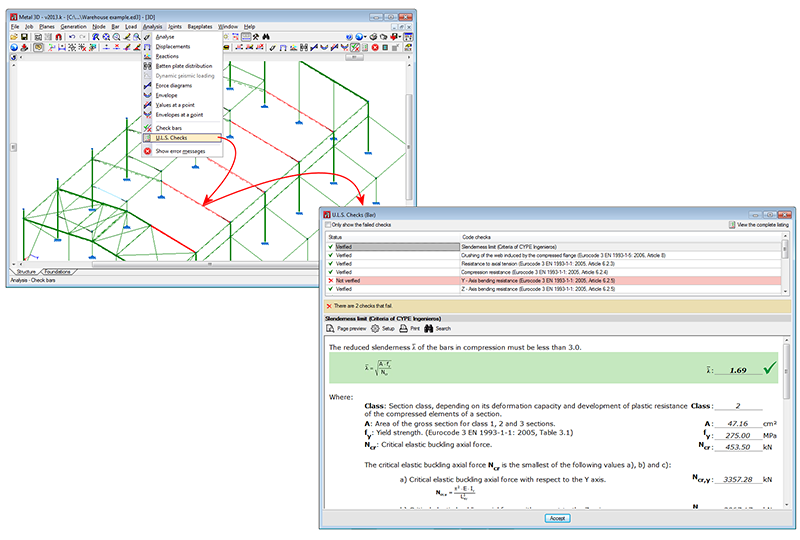The width and height of the screenshot is (800, 540).
Task: Switch to the Foundations tab
Action: 58,272
